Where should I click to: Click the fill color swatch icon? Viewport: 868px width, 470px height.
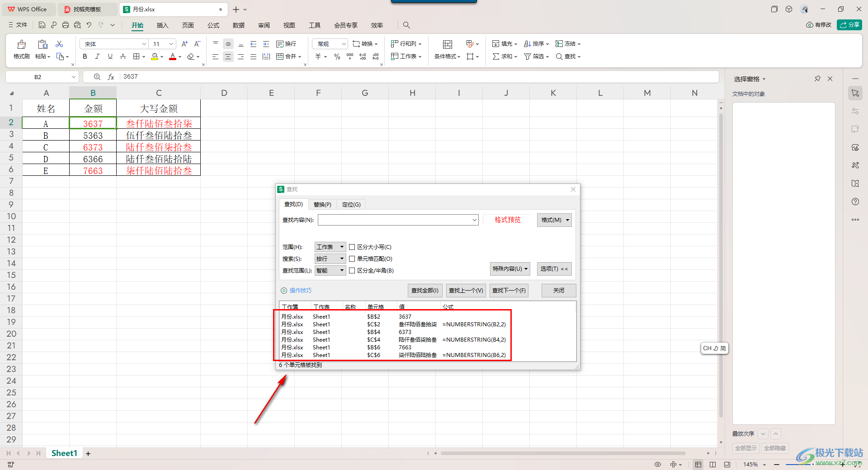tap(155, 56)
